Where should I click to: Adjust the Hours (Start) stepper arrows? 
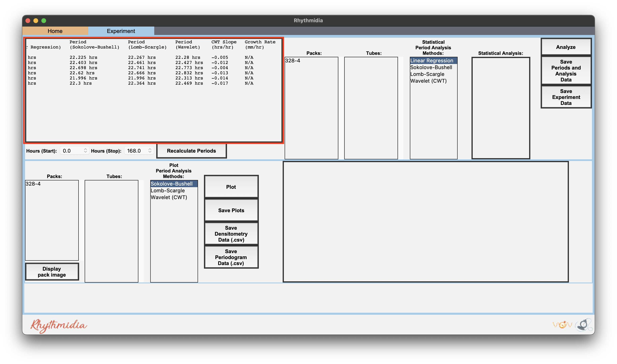pyautogui.click(x=85, y=151)
